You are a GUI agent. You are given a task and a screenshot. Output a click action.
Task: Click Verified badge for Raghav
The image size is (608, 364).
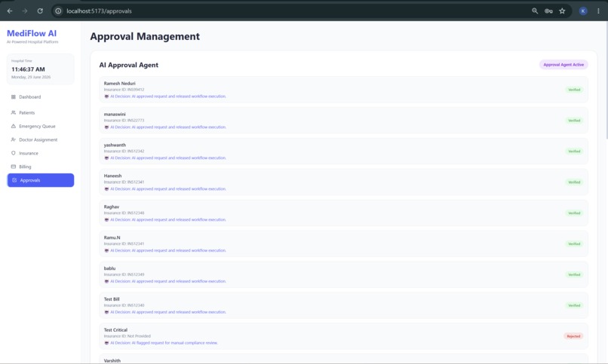(x=574, y=213)
